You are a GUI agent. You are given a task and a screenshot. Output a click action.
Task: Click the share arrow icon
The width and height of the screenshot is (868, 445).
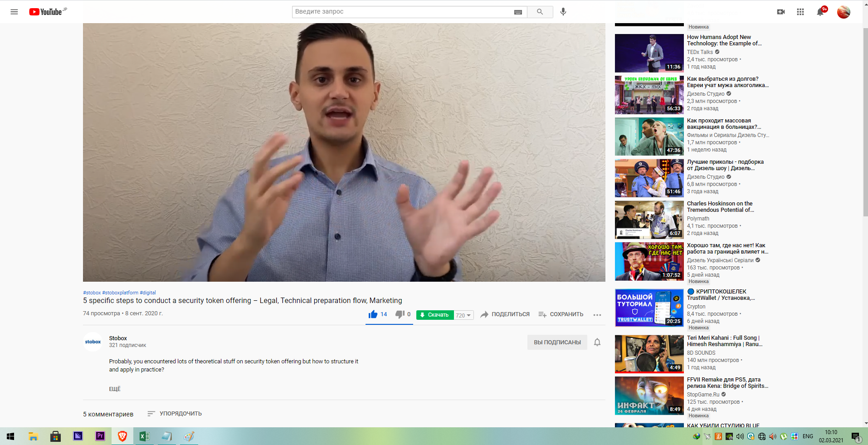tap(484, 314)
